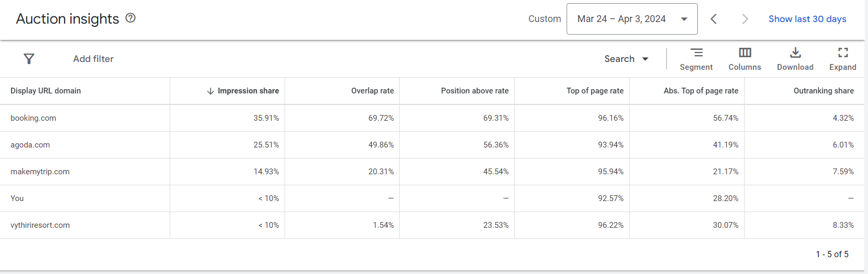
Task: Select the booking.com row
Action: pos(33,118)
